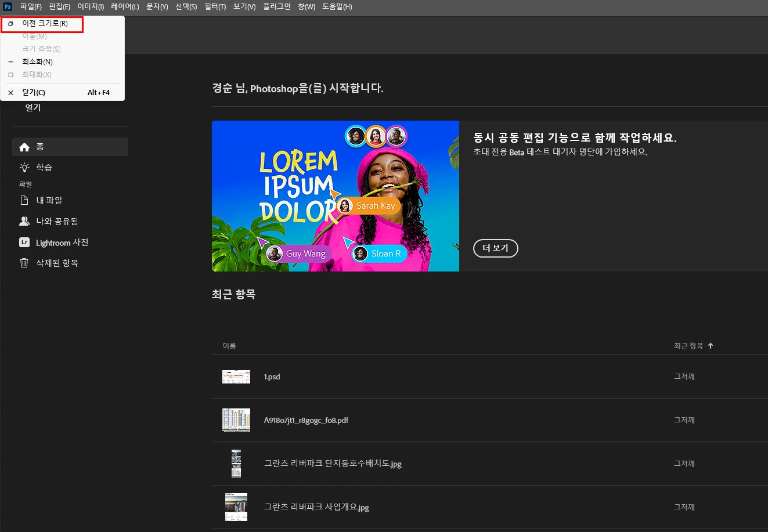Open 그란츠 리버파크 단지동호수배치도.jpg
Viewport: 768px width, 532px height.
click(x=333, y=464)
